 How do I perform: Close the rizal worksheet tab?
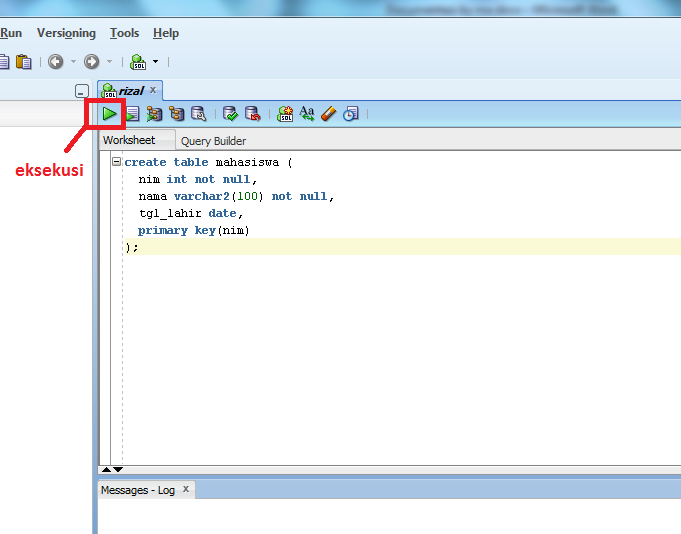[x=153, y=90]
